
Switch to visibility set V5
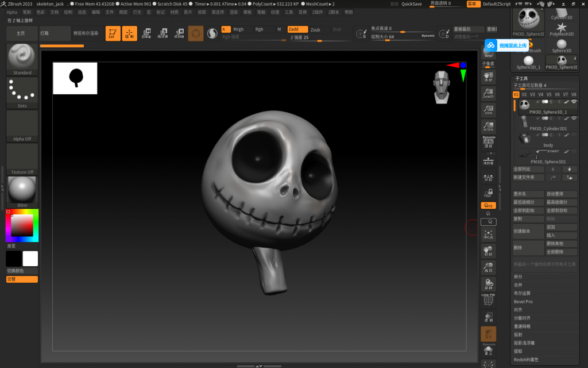click(x=548, y=95)
